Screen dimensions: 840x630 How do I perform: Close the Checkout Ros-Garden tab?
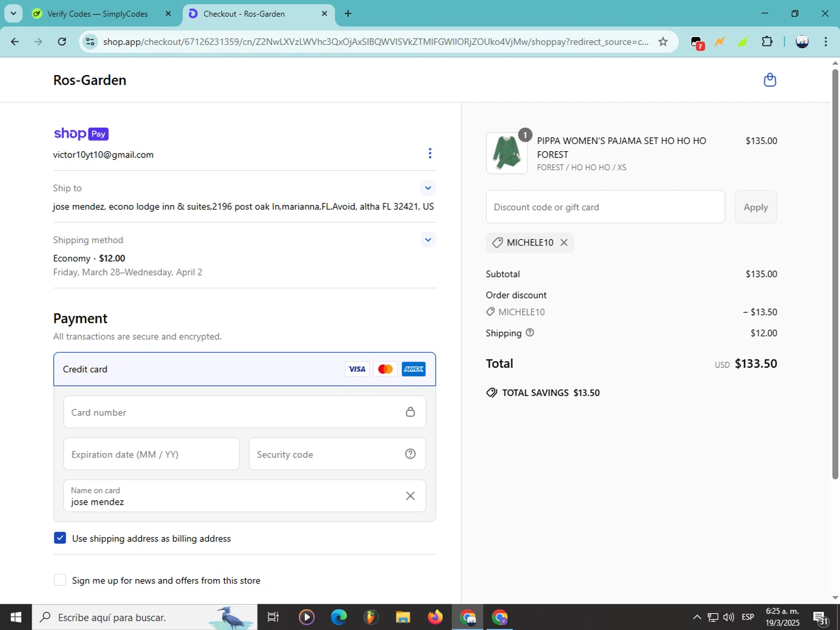pyautogui.click(x=324, y=13)
